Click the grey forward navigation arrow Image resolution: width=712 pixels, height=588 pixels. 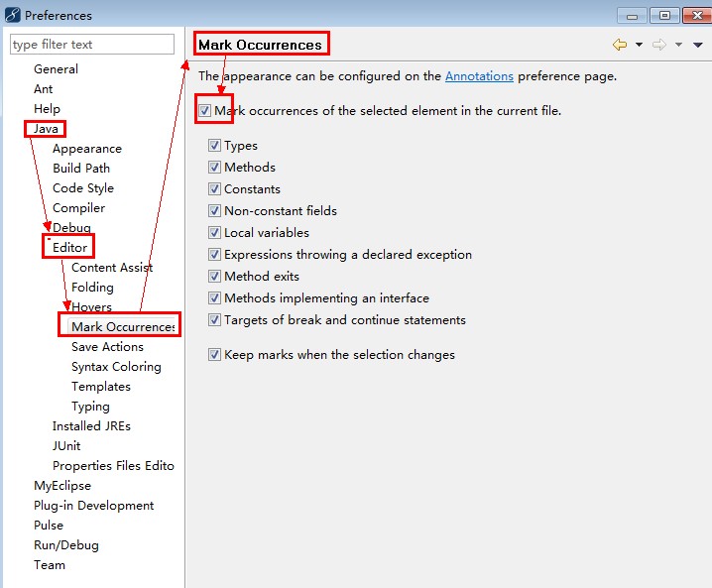(x=659, y=45)
